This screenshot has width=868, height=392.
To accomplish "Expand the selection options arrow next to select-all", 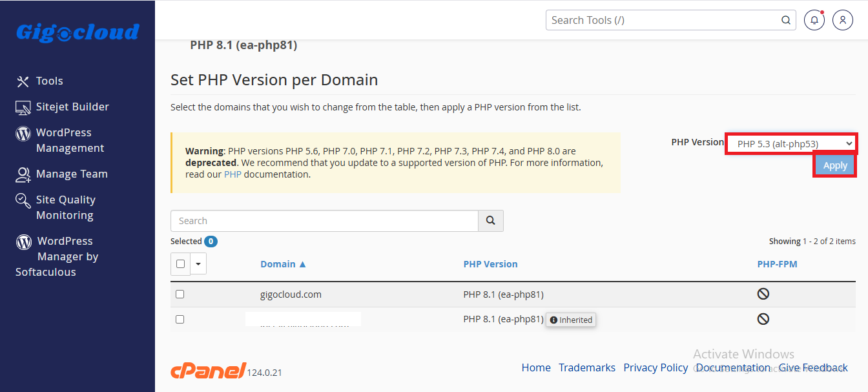I will 198,264.
